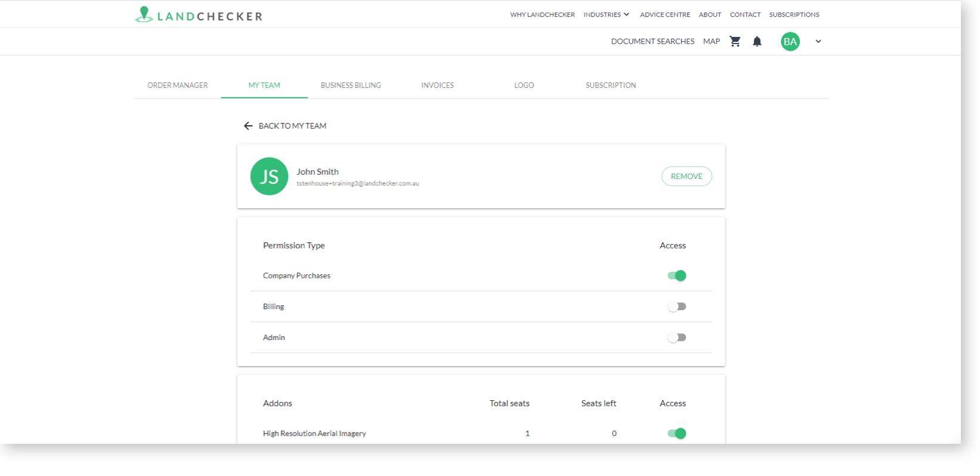Image resolution: width=980 pixels, height=476 pixels.
Task: Click the Seats left column header
Action: tap(598, 403)
